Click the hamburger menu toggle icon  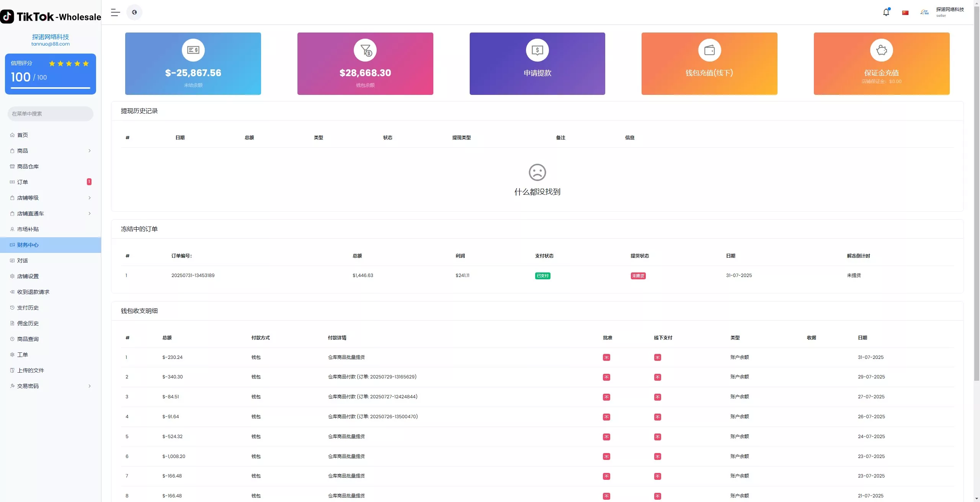pos(115,12)
